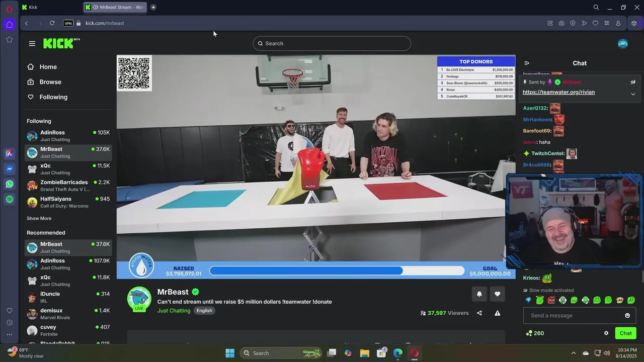Open Opera sidebar history clock icon
The image size is (644, 362).
click(x=10, y=322)
